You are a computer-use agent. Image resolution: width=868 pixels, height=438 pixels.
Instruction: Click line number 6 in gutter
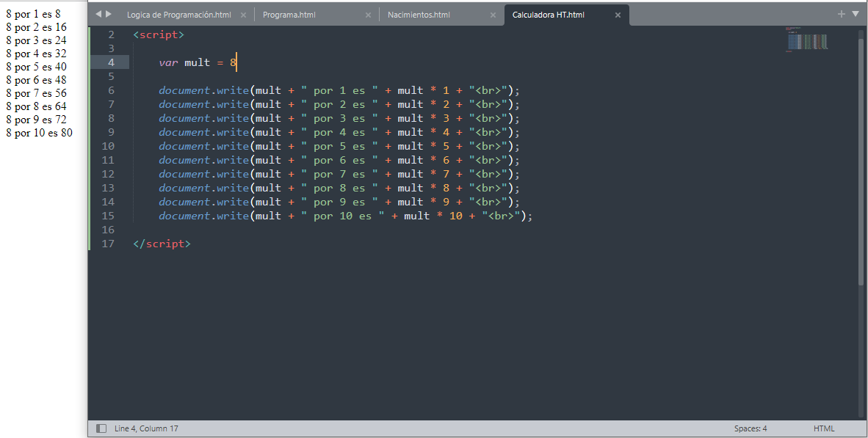[112, 90]
